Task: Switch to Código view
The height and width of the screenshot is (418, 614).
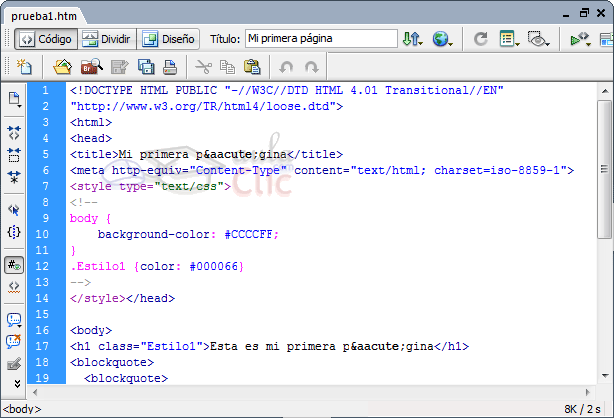Action: (44, 40)
